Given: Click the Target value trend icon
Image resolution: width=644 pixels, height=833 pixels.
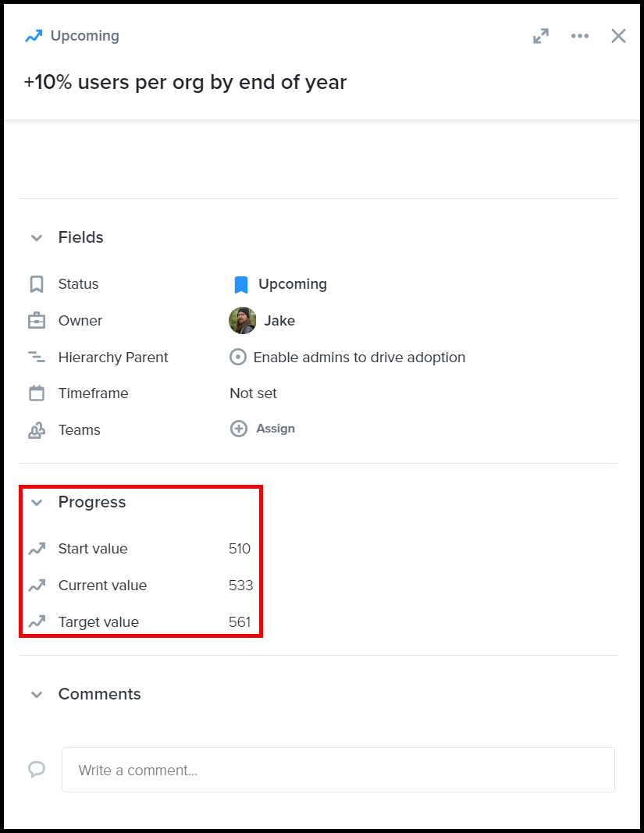Looking at the screenshot, I should pos(37,621).
